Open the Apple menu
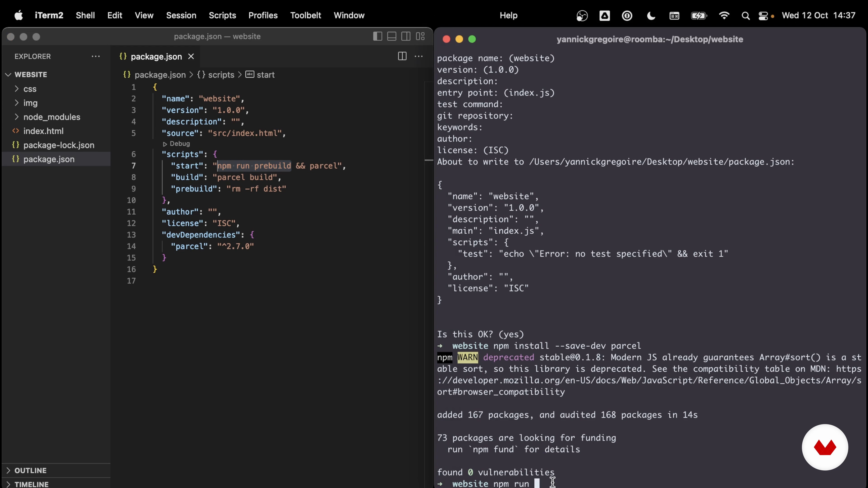 (19, 15)
